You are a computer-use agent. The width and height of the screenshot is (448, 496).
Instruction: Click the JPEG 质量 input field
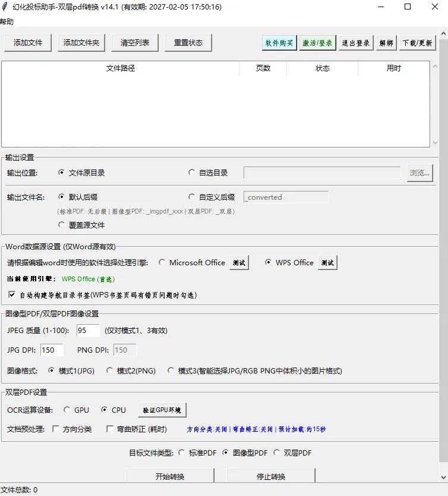point(88,330)
